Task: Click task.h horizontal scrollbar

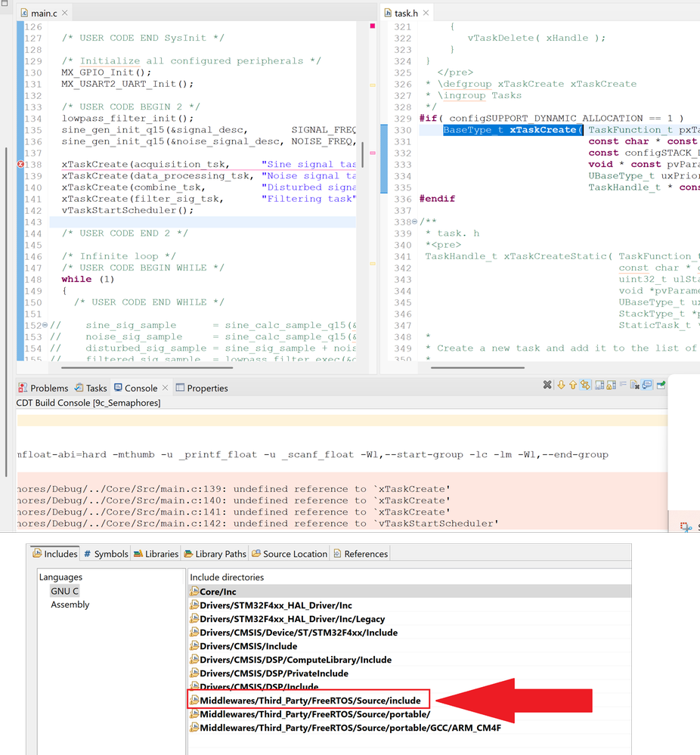Action: [478, 368]
